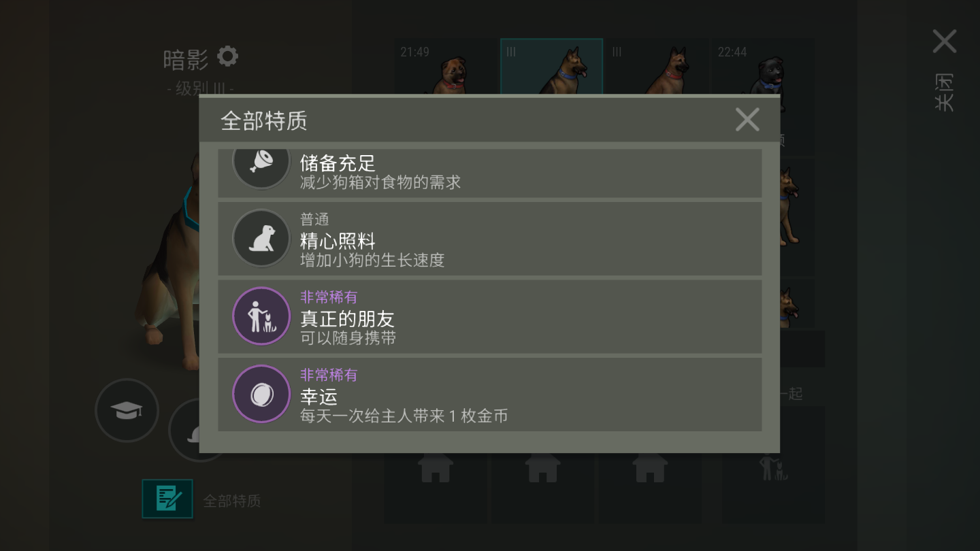This screenshot has height=551, width=980.
Task: Select the highlighted level III shepherd thumbnail
Action: pos(551,67)
